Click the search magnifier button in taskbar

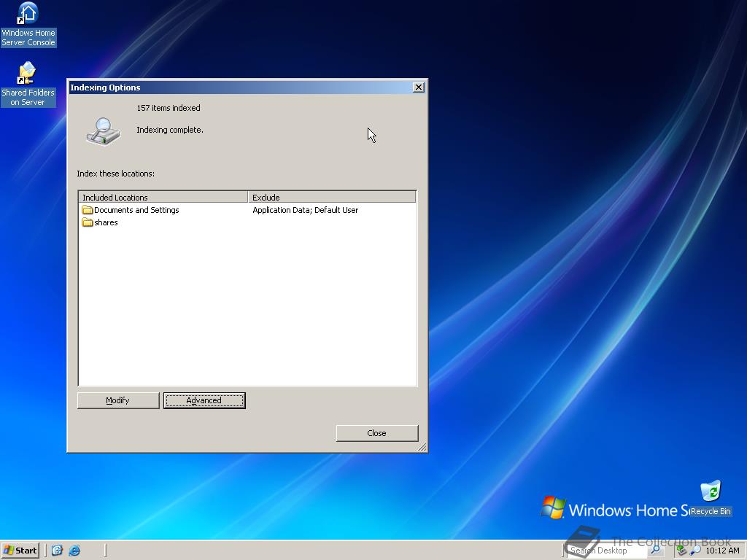tap(656, 550)
